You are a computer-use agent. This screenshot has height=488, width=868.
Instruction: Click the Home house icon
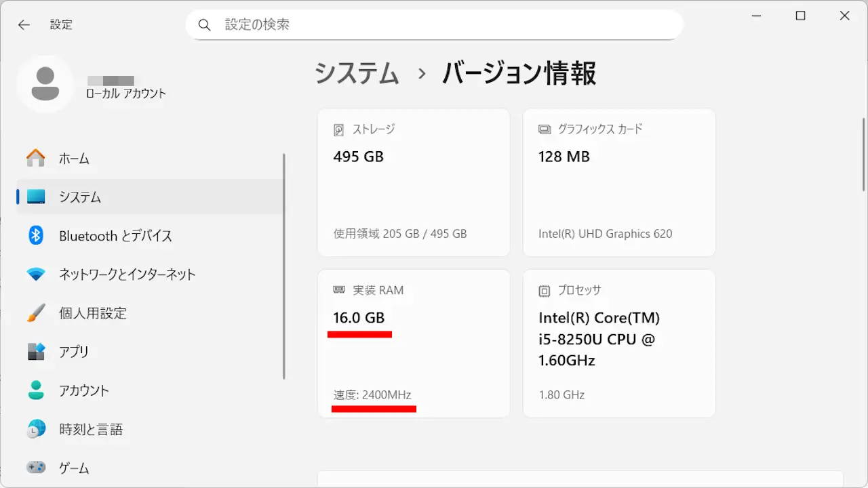point(36,159)
